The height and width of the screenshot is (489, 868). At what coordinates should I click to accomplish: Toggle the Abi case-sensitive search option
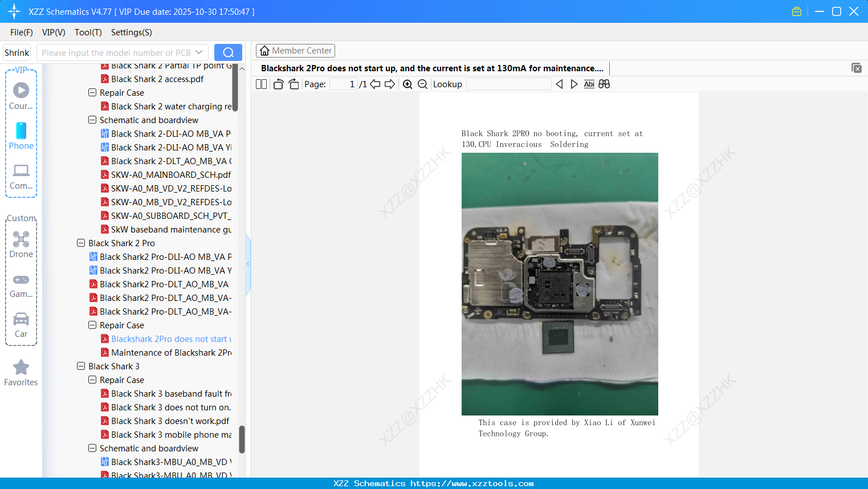pyautogui.click(x=589, y=84)
